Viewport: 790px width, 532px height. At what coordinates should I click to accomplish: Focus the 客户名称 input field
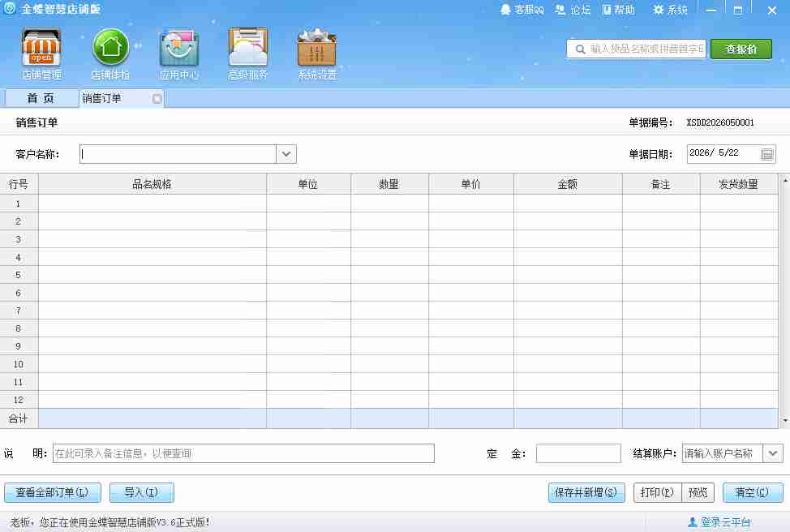click(178, 154)
